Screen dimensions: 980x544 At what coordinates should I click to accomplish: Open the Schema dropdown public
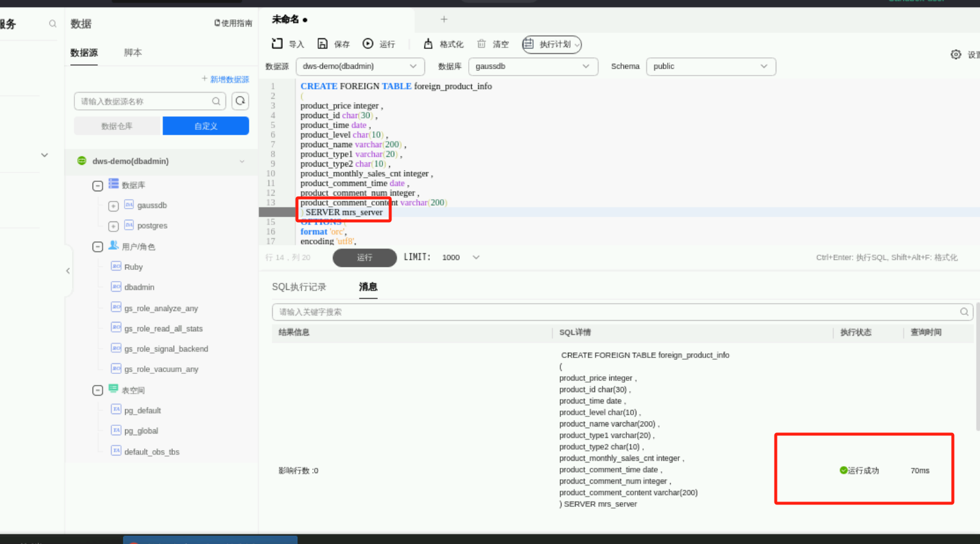click(711, 66)
